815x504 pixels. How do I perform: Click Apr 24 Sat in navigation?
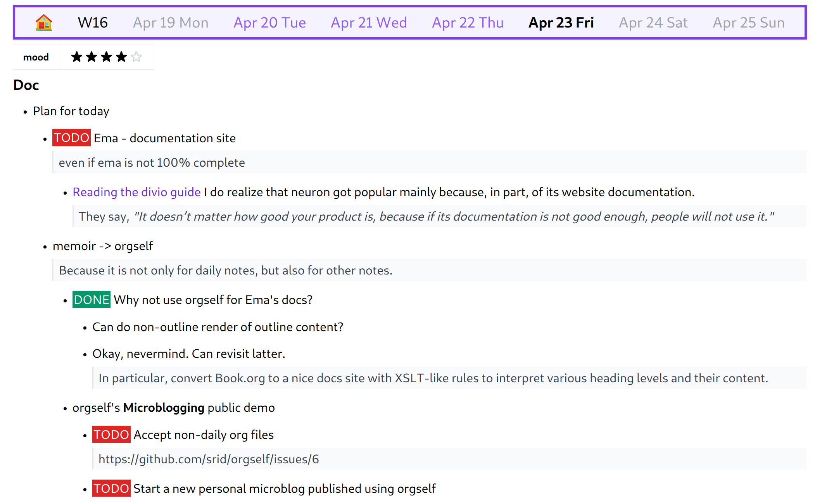pyautogui.click(x=653, y=22)
